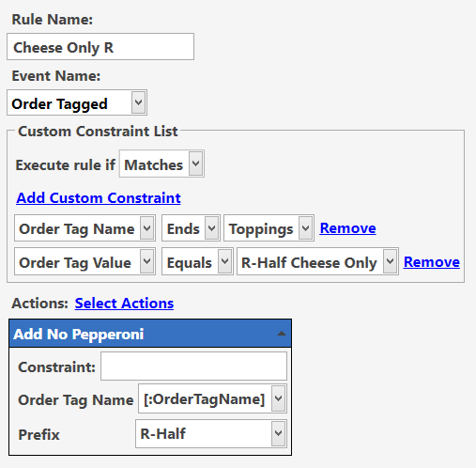
Task: Open the R-Half Cheese Only value dropdown
Action: coord(317,262)
